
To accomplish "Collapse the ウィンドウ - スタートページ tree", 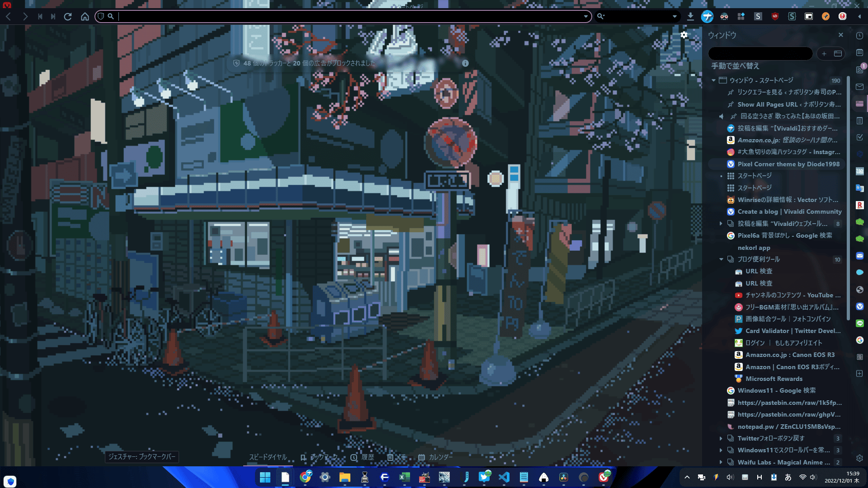I will [713, 80].
